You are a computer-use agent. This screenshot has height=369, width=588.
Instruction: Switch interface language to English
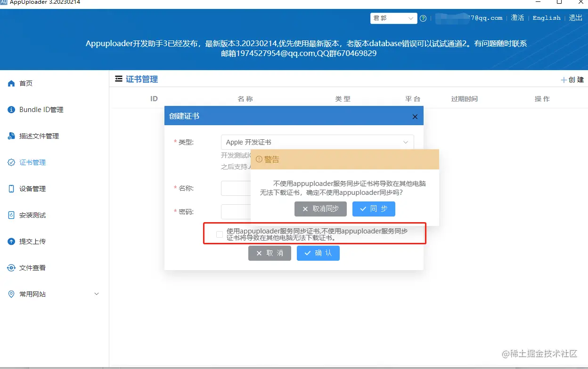click(546, 18)
